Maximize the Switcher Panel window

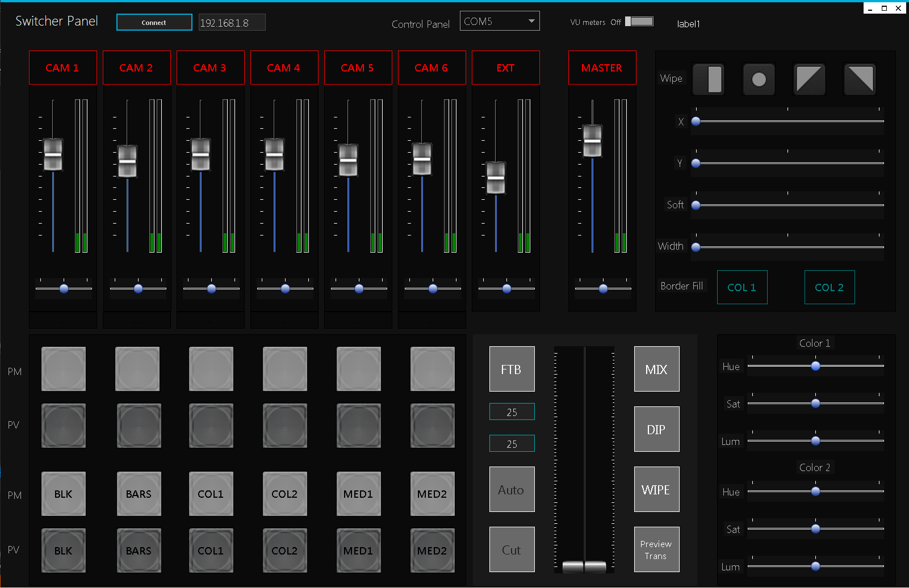[x=884, y=8]
